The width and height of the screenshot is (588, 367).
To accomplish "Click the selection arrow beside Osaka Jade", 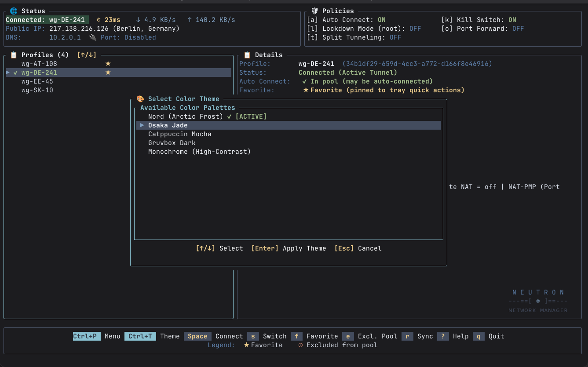I will (142, 125).
